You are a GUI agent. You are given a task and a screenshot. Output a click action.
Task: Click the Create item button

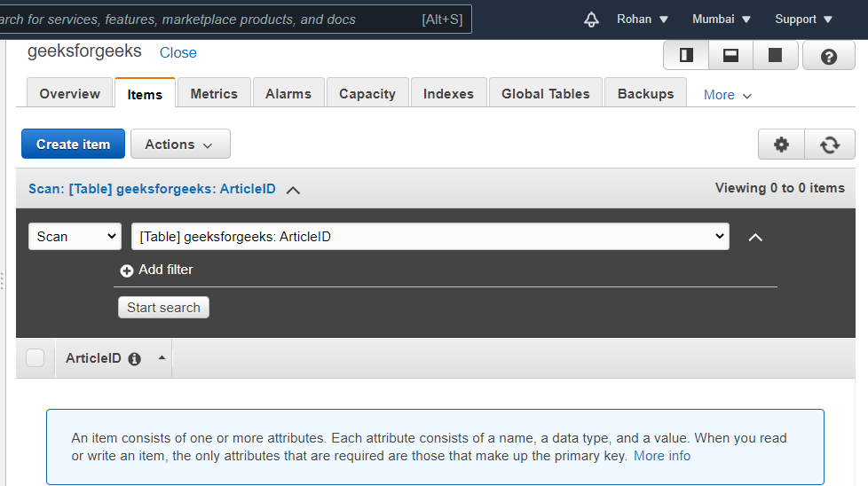tap(73, 145)
